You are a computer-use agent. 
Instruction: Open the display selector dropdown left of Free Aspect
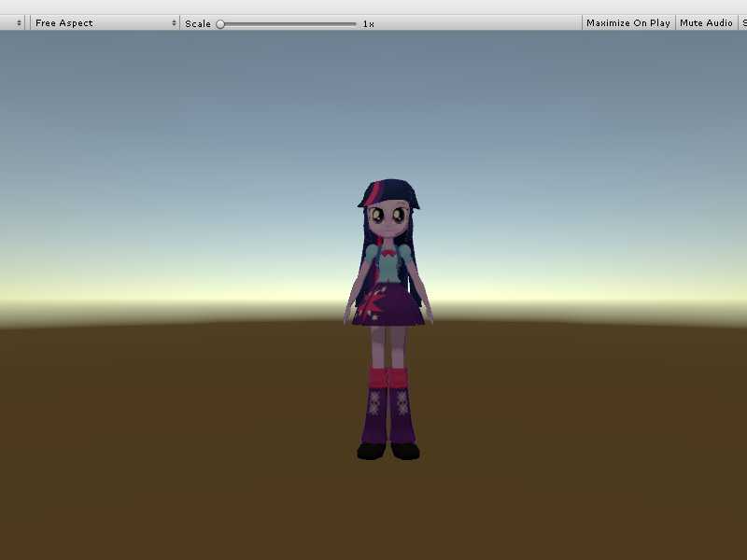(13, 22)
